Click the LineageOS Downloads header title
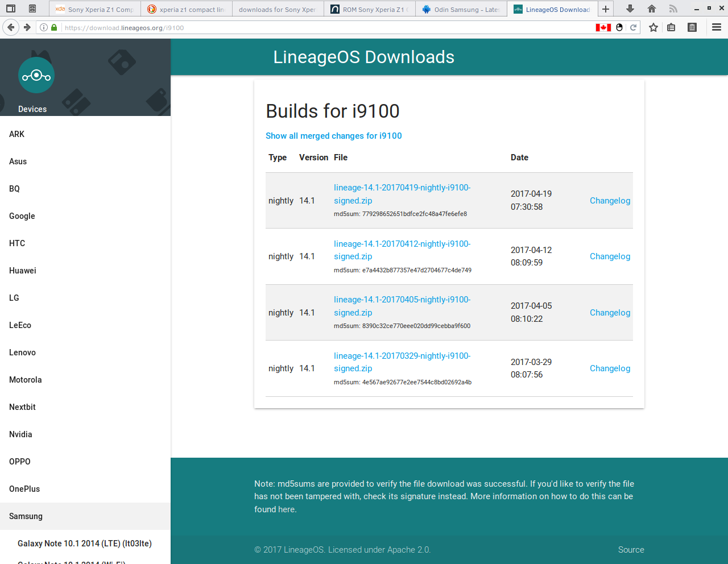Screen dimensions: 728x564 pos(364,57)
